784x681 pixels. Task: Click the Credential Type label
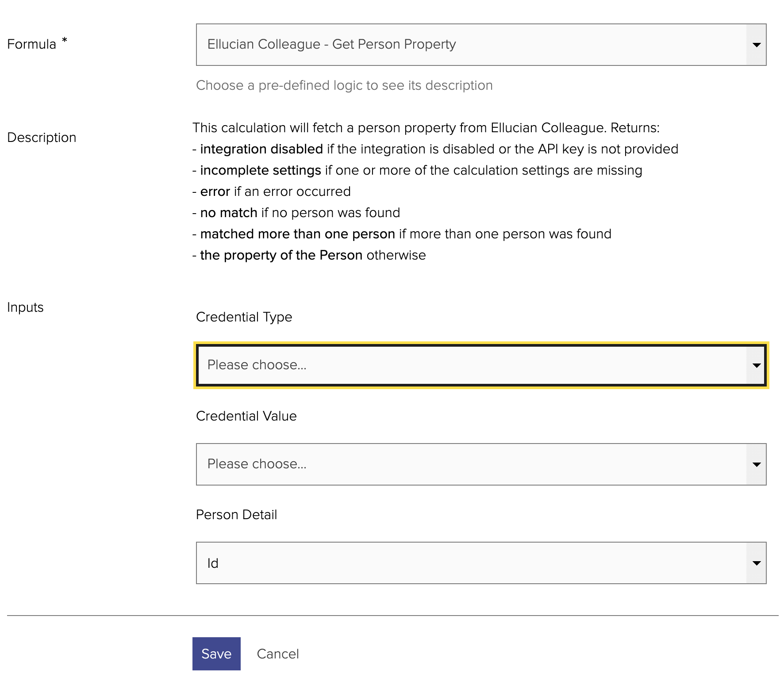click(x=244, y=317)
